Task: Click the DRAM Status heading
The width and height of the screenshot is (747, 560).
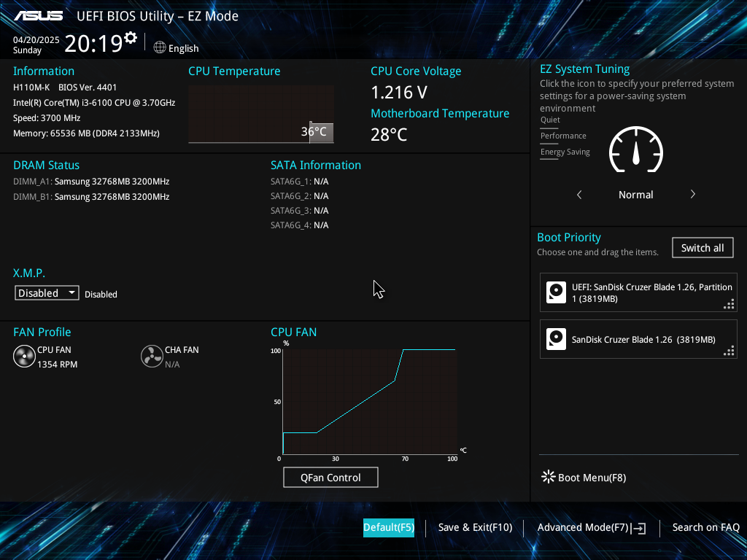Action: 46,166
